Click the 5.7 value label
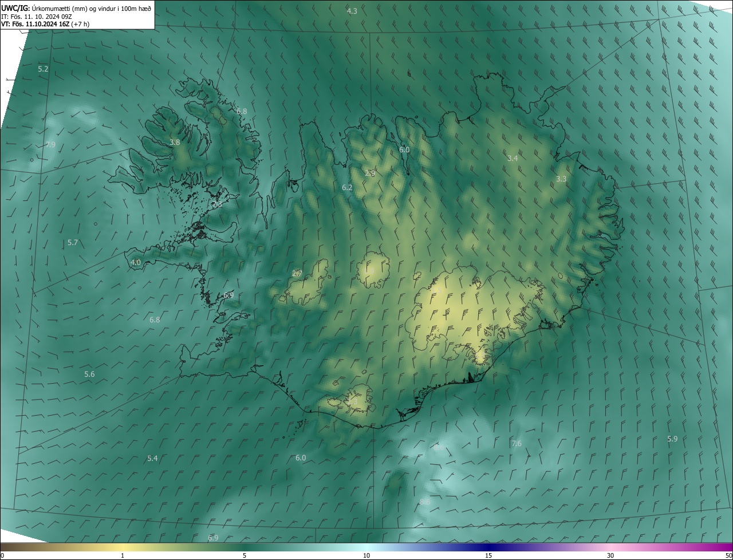The height and width of the screenshot is (560, 733). [x=73, y=243]
